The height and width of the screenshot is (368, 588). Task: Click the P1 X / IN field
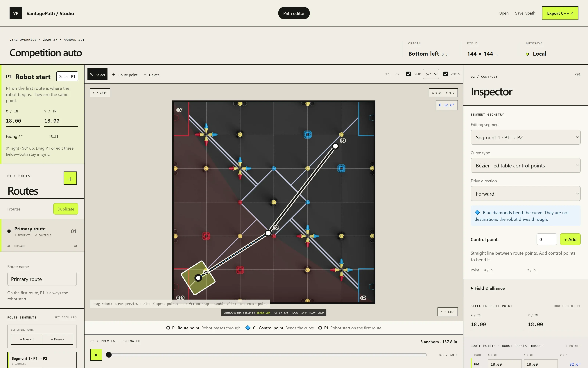coord(23,121)
